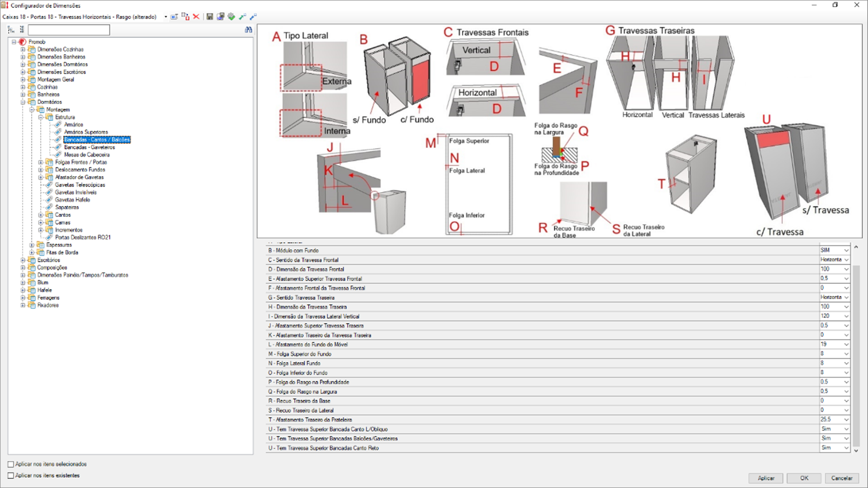Click the gear with green checkmark icon
This screenshot has height=488, width=868.
click(x=231, y=17)
